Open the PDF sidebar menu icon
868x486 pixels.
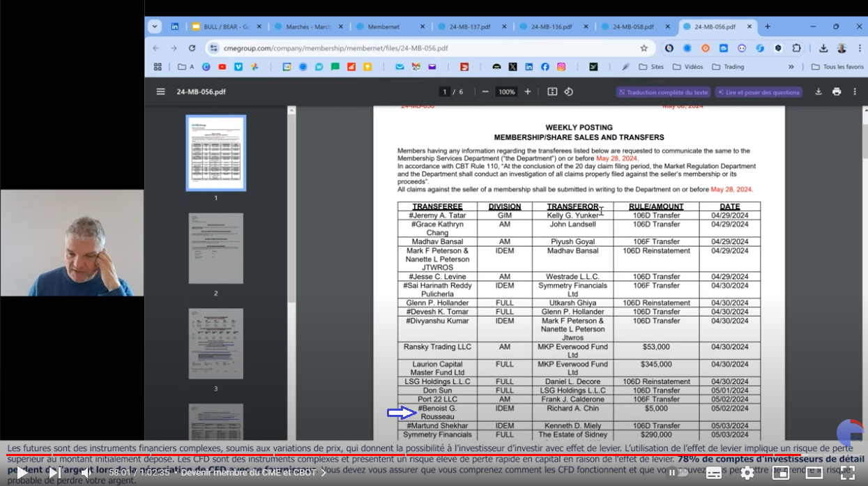click(161, 91)
